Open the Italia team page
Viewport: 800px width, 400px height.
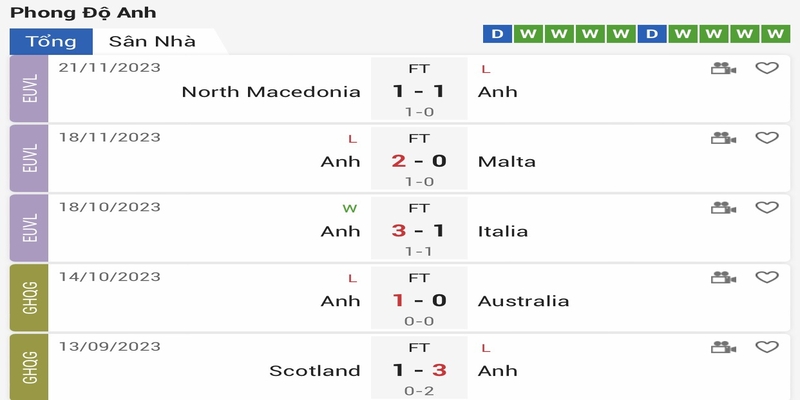pyautogui.click(x=503, y=231)
